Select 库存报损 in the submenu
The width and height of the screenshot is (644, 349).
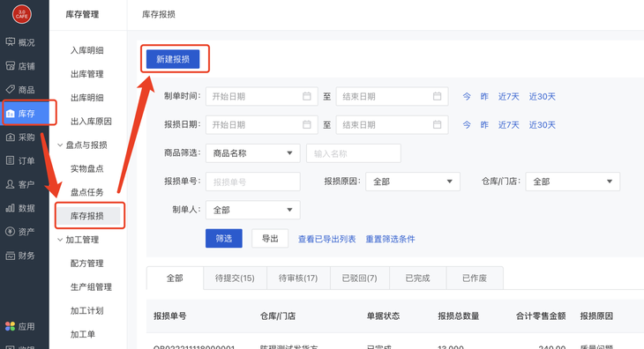[89, 216]
